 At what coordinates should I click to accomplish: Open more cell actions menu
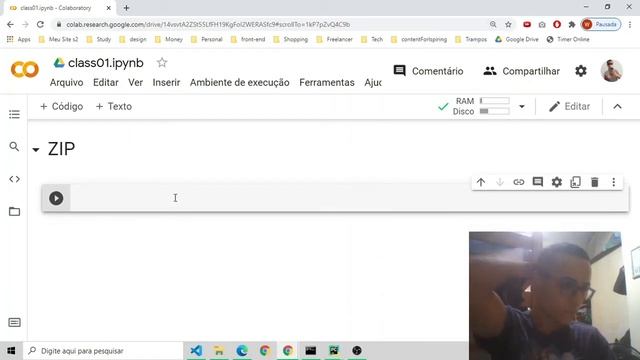point(613,182)
